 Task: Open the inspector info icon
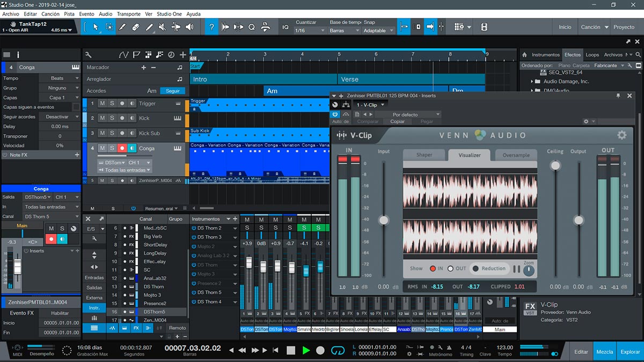pos(18,55)
